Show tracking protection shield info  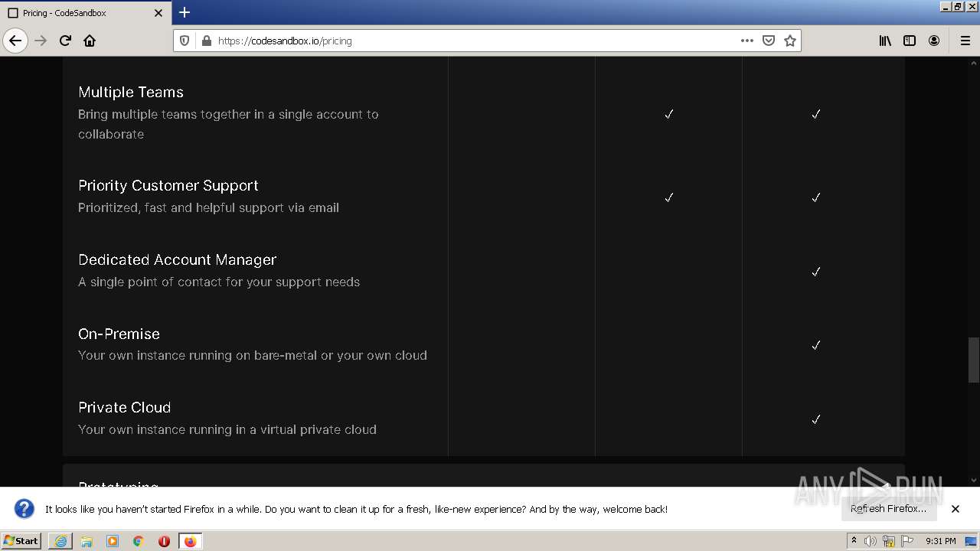pyautogui.click(x=185, y=41)
